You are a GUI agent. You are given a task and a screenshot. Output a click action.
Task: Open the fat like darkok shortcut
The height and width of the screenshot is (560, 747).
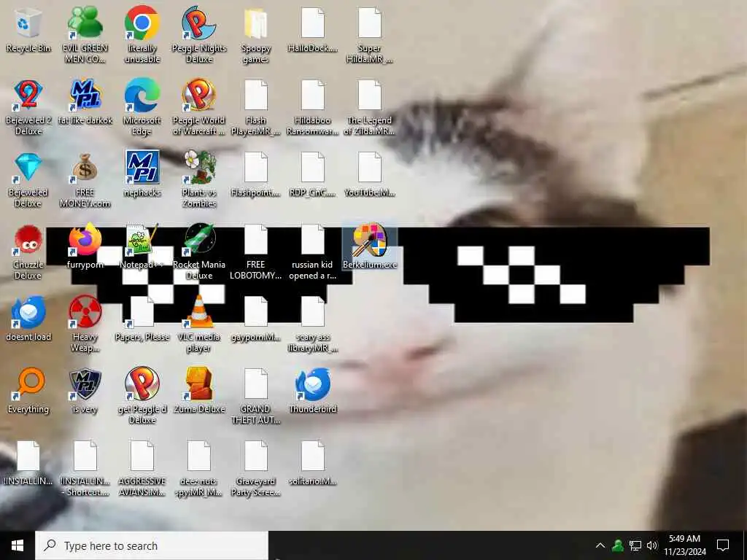coord(85,102)
